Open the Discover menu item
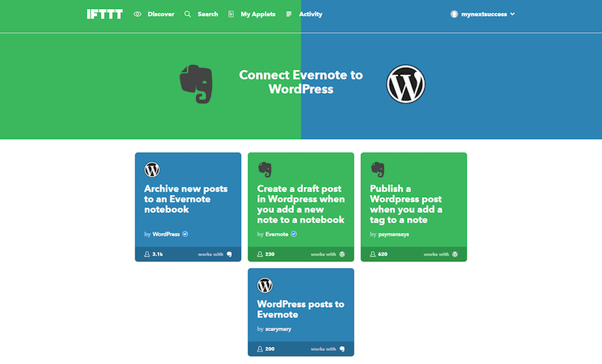The image size is (602, 364). tap(161, 14)
